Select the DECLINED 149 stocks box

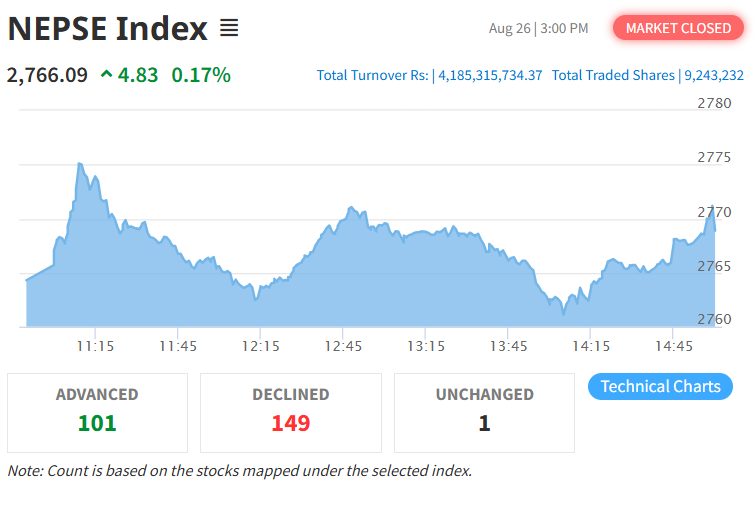[291, 412]
